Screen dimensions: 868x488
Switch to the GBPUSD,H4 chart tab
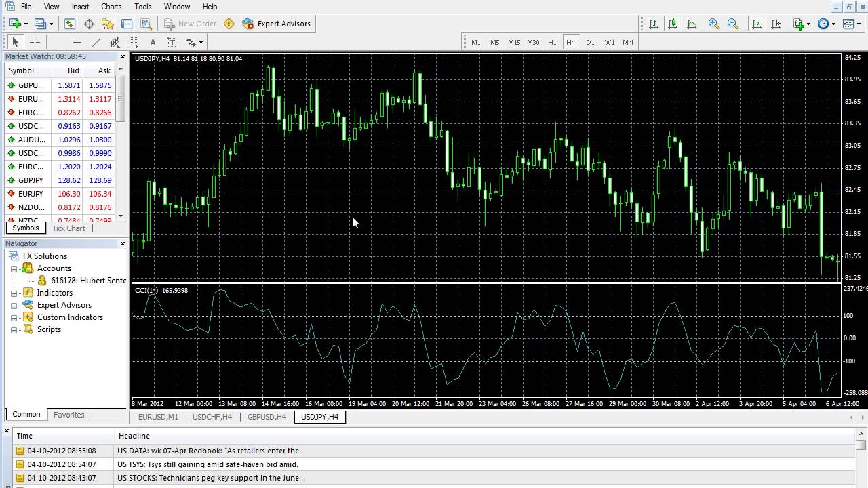267,417
